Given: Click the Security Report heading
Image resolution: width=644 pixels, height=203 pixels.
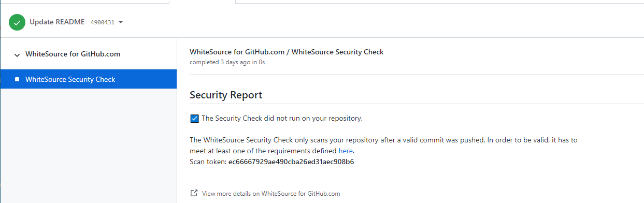Looking at the screenshot, I should (226, 95).
